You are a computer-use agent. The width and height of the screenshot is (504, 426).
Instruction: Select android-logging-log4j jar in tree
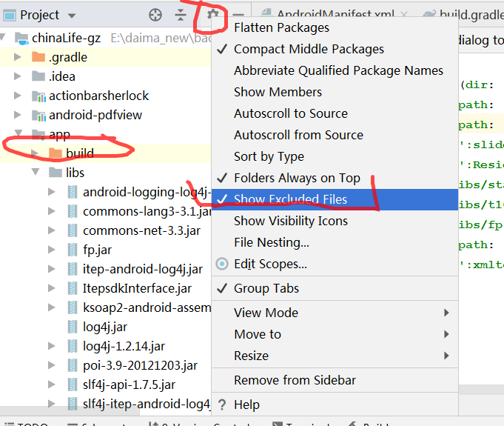pyautogui.click(x=147, y=192)
